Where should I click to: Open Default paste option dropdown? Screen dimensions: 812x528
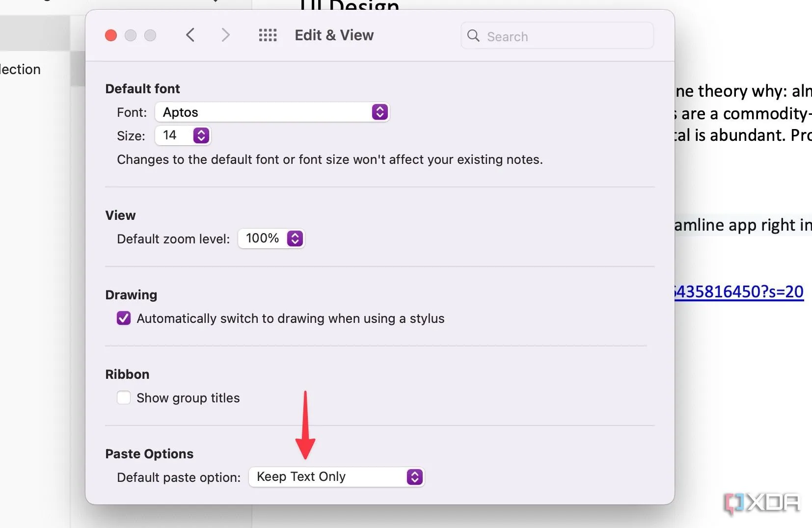tap(337, 477)
